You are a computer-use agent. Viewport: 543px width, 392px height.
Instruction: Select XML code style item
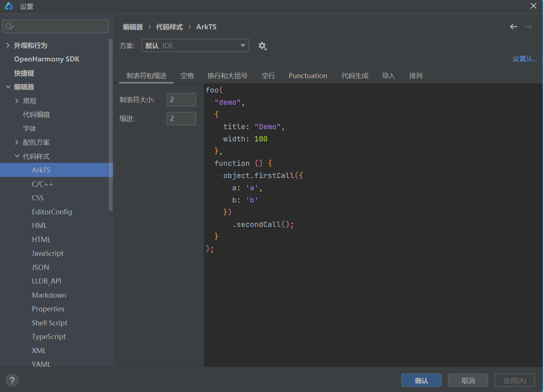[x=39, y=351]
